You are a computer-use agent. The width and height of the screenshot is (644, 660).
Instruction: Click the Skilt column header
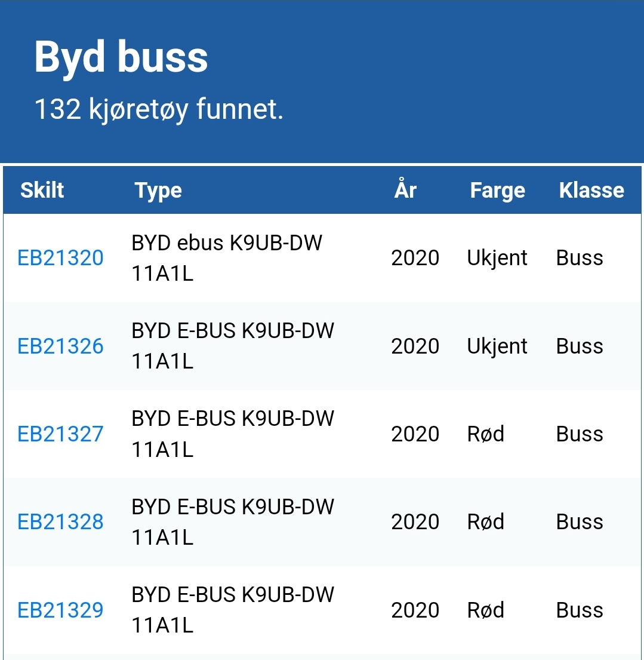pos(42,191)
